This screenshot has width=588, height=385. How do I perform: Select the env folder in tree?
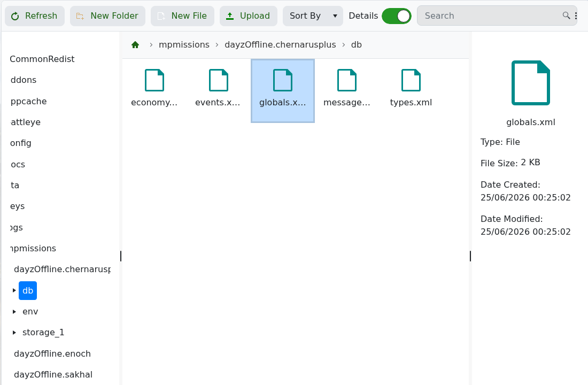click(x=30, y=311)
